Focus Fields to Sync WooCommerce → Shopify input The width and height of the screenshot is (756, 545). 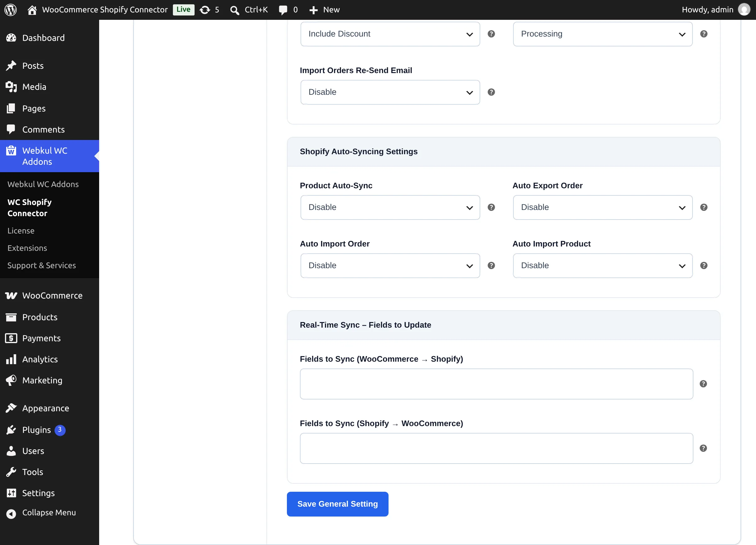[x=496, y=384]
